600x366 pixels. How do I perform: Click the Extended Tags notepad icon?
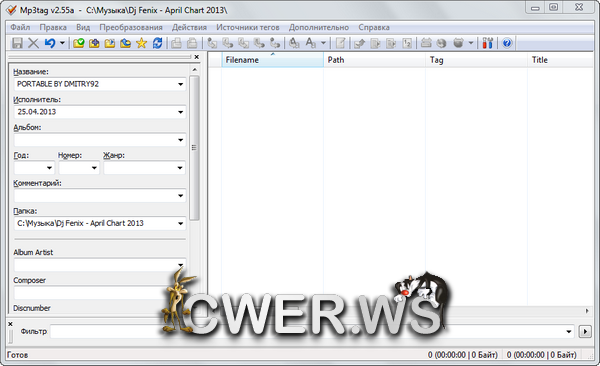tap(341, 43)
